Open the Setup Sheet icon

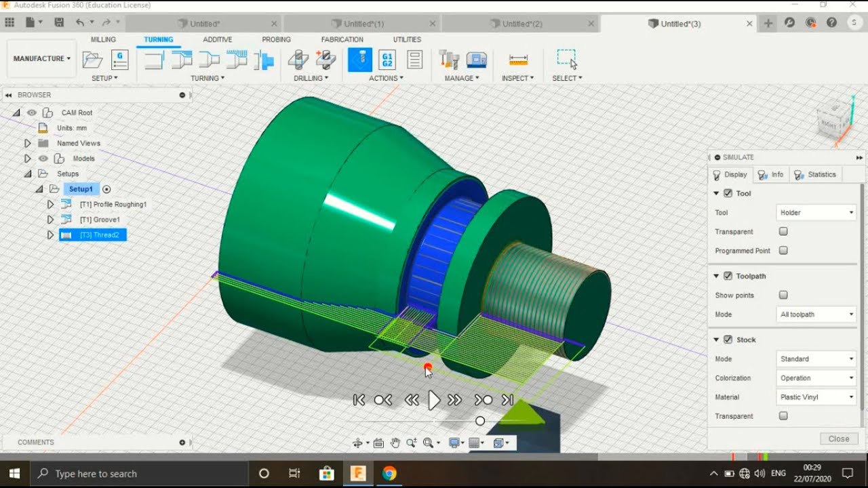tap(415, 60)
